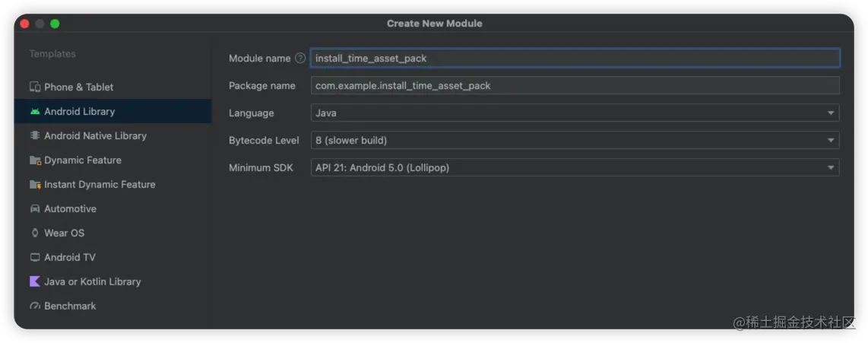
Task: Click the Create New Module title text
Action: tap(435, 24)
